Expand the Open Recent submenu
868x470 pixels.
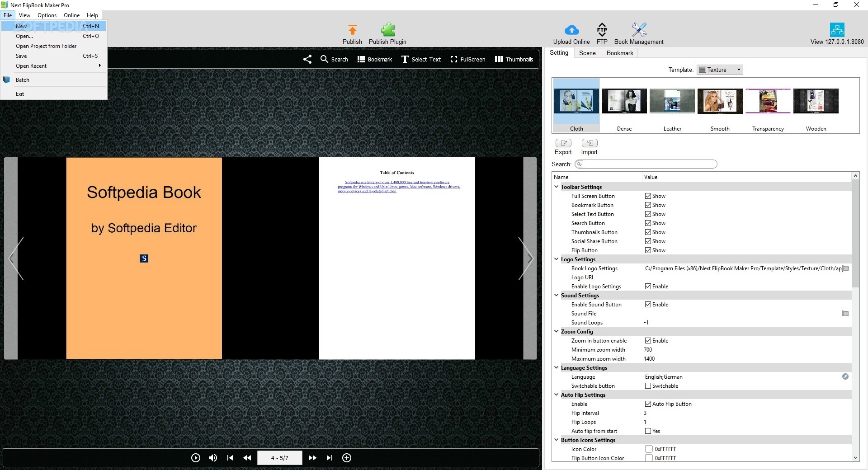point(54,66)
